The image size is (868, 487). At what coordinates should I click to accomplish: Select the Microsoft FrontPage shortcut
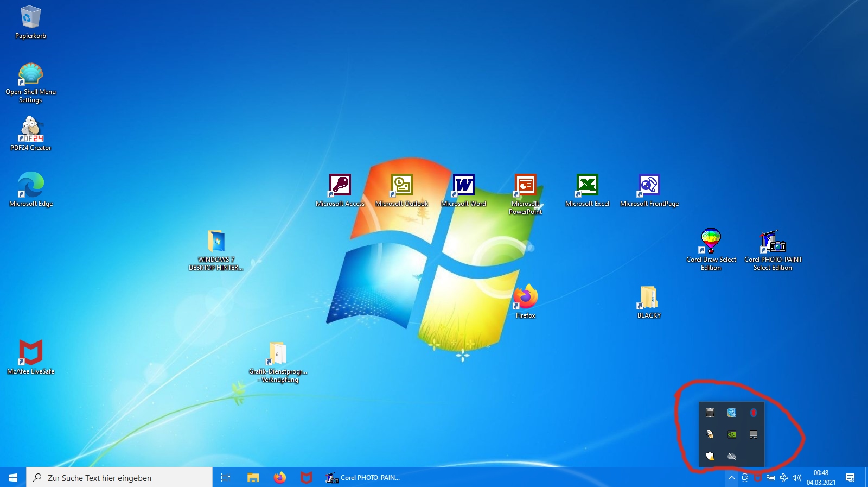(649, 190)
